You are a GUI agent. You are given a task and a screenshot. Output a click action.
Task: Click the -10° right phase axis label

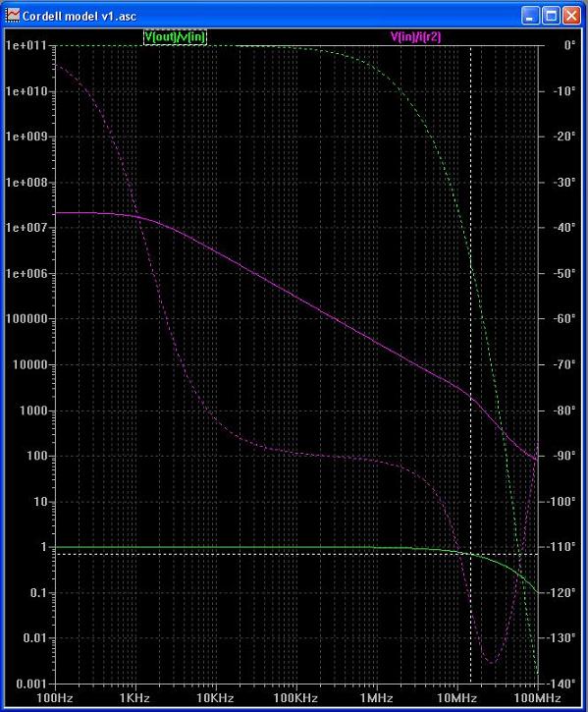(x=564, y=91)
